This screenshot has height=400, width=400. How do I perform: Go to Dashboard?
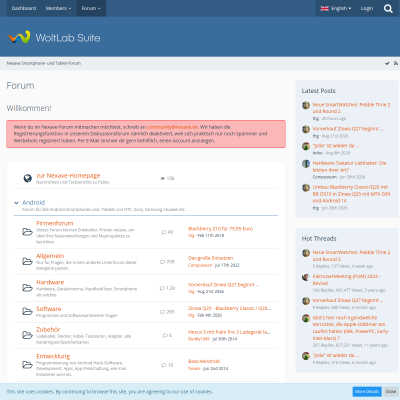click(x=24, y=8)
